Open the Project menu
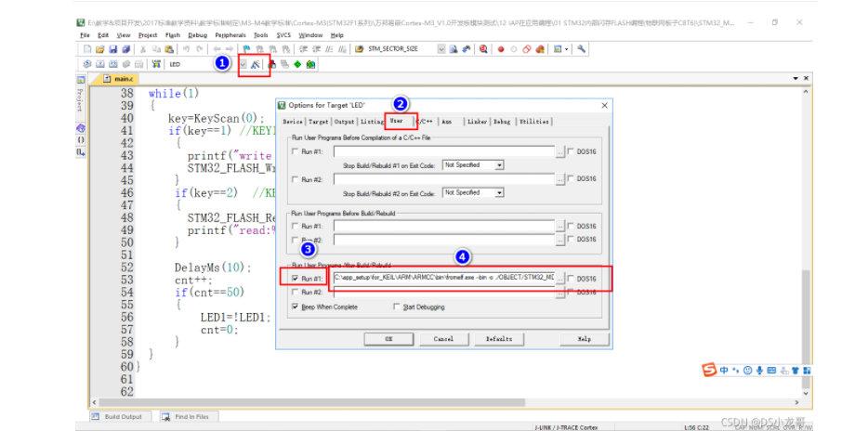868x431 pixels. click(x=148, y=35)
